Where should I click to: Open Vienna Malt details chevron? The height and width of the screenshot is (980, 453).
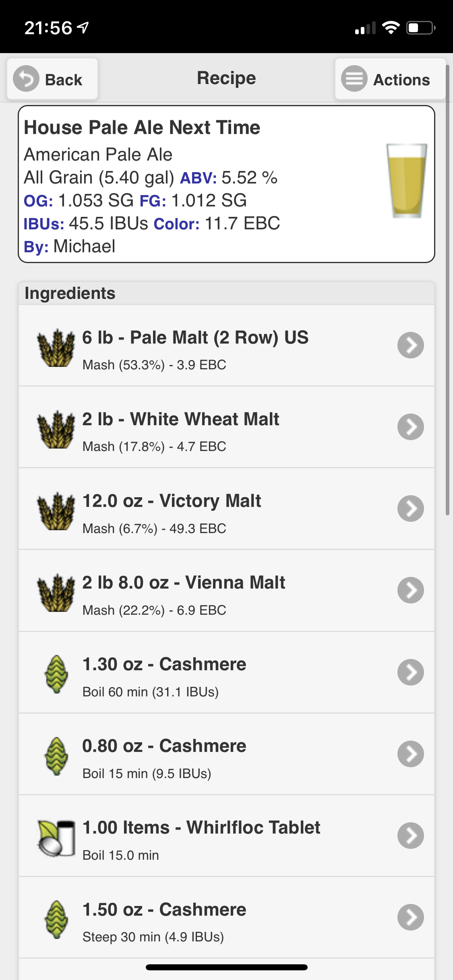pyautogui.click(x=410, y=590)
